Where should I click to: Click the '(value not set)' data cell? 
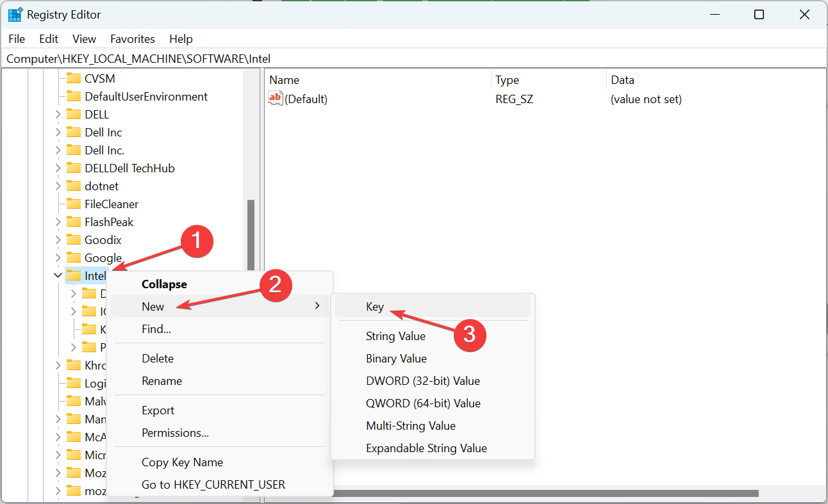[x=646, y=99]
